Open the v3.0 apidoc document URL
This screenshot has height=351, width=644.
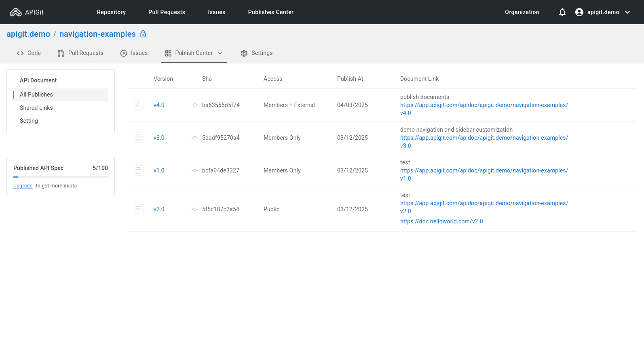(484, 142)
